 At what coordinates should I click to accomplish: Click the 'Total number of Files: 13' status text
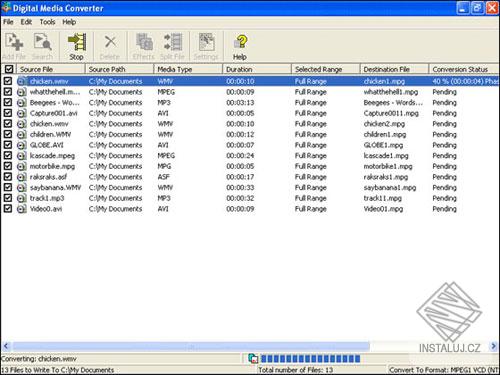(x=296, y=370)
